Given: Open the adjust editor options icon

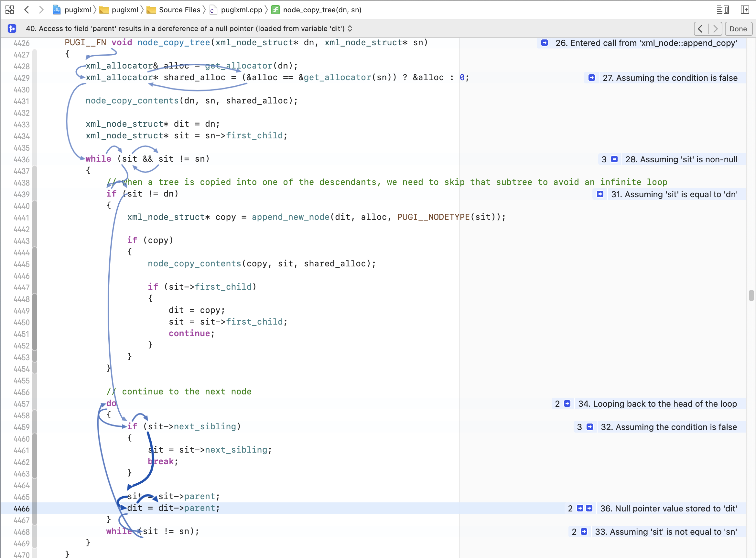Looking at the screenshot, I should pos(723,10).
